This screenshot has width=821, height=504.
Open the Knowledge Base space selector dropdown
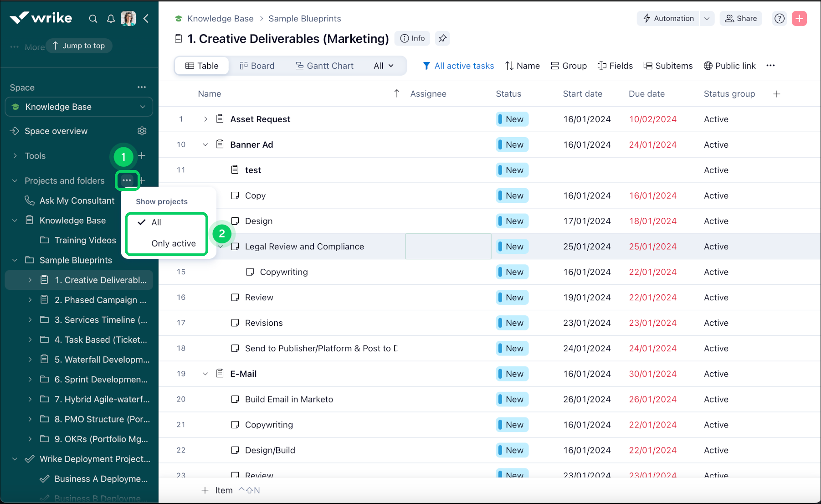tap(78, 107)
